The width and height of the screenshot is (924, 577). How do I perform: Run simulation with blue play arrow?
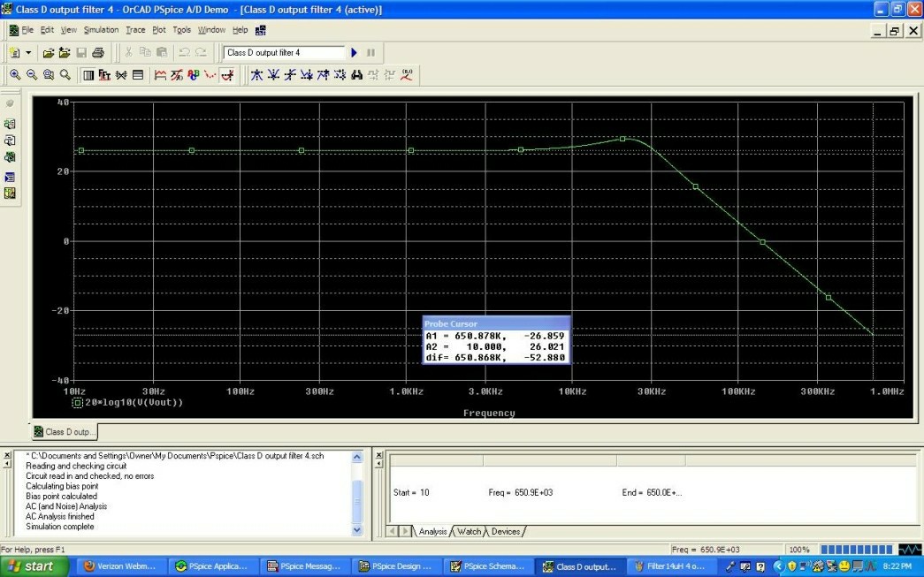354,52
